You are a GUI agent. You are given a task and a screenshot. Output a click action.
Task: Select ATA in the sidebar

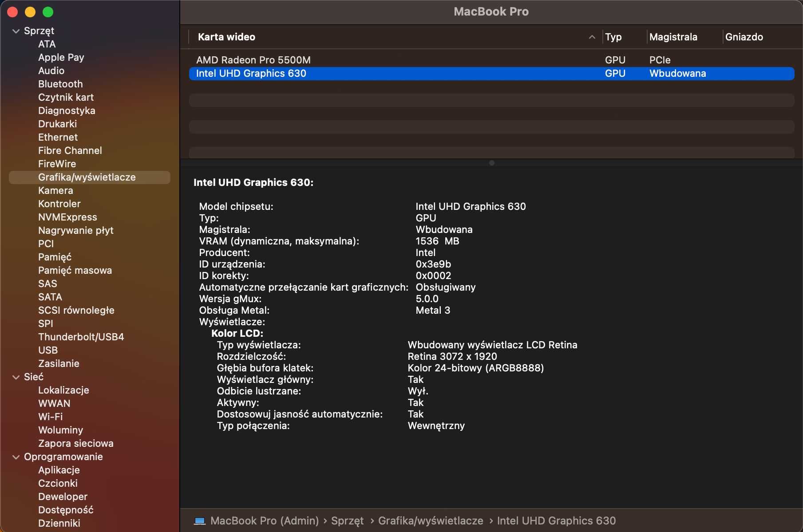click(47, 44)
